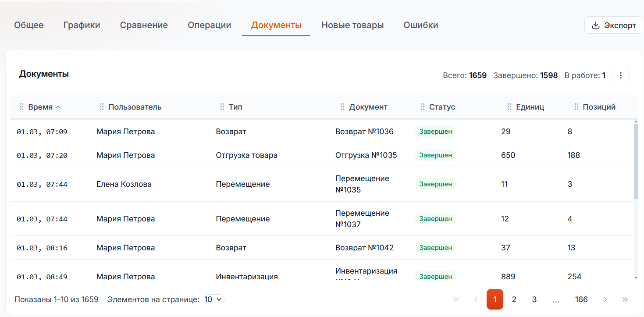This screenshot has width=644, height=317.
Task: Jump to the last page double arrow
Action: click(625, 299)
